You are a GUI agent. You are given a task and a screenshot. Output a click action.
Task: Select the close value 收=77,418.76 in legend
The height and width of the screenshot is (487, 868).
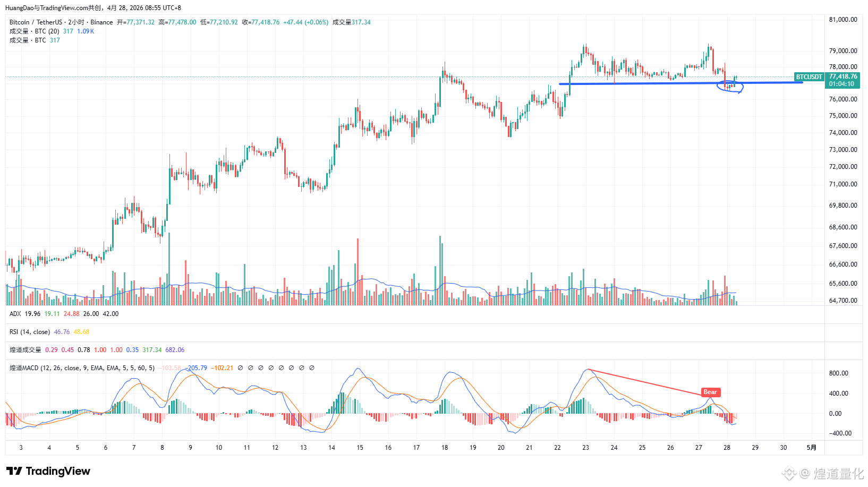(260, 22)
